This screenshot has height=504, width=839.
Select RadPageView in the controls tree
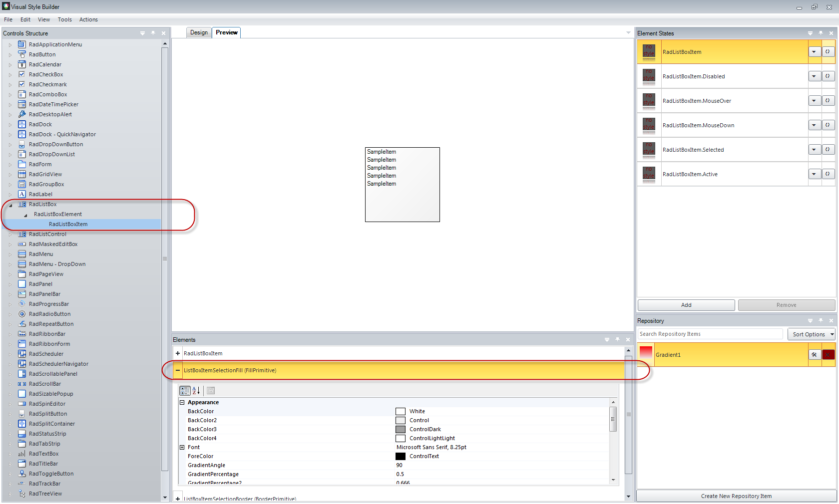(x=46, y=274)
